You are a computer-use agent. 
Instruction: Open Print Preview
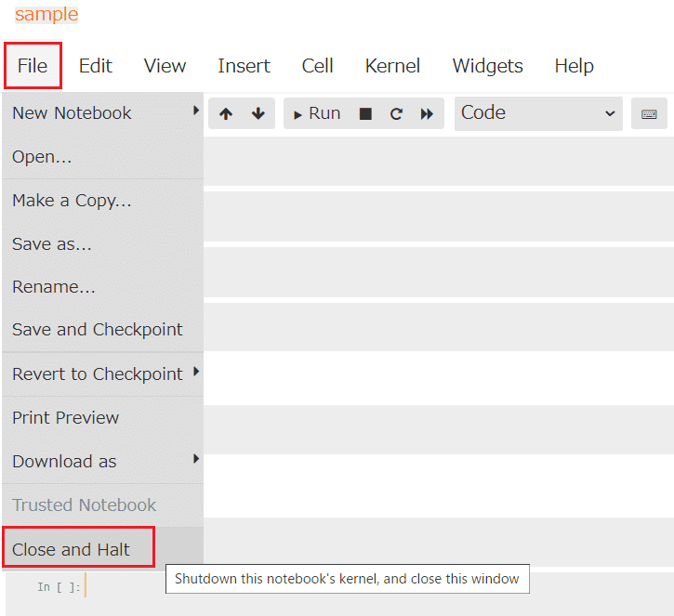click(x=103, y=418)
